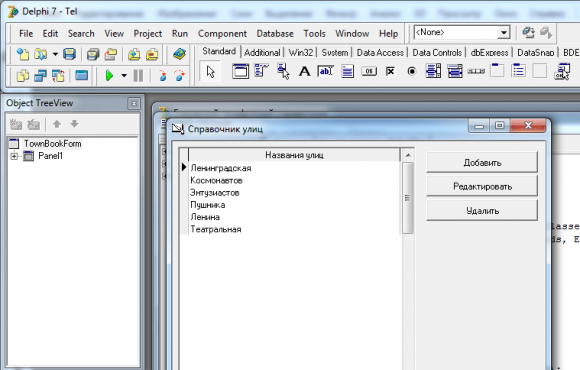Click the Добавить button
The image size is (580, 370).
click(x=482, y=162)
